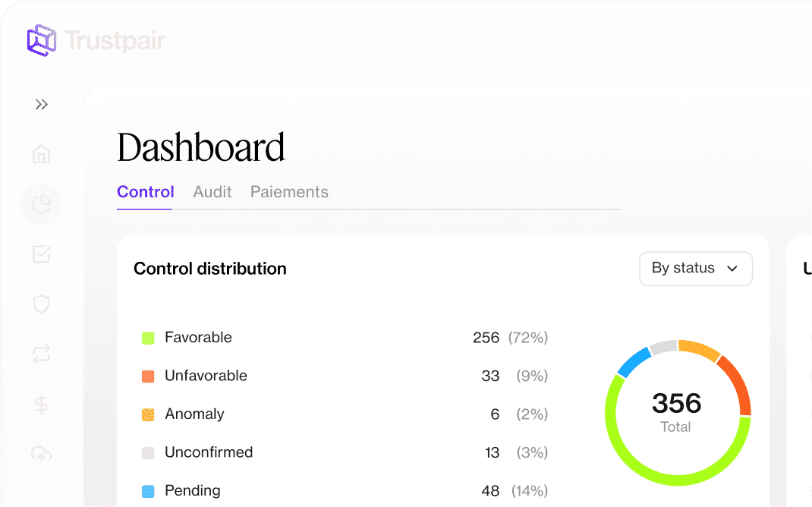
Task: Click the blue Pending legend swatch
Action: 149,491
